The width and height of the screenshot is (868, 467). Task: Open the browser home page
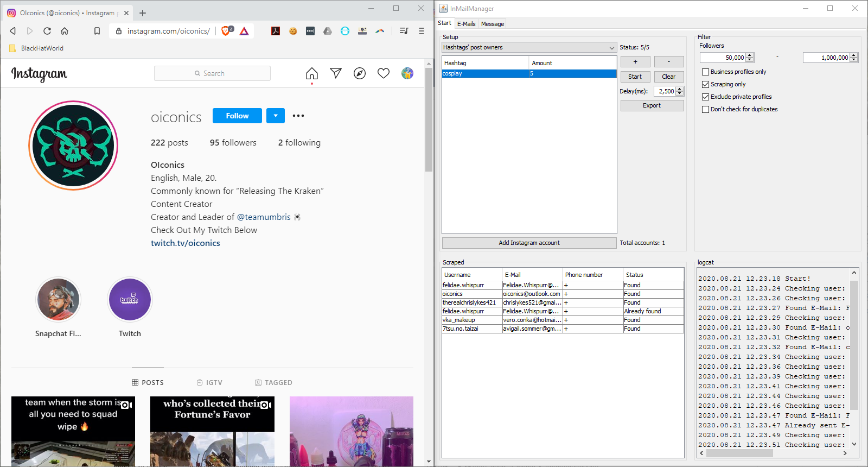click(x=65, y=31)
